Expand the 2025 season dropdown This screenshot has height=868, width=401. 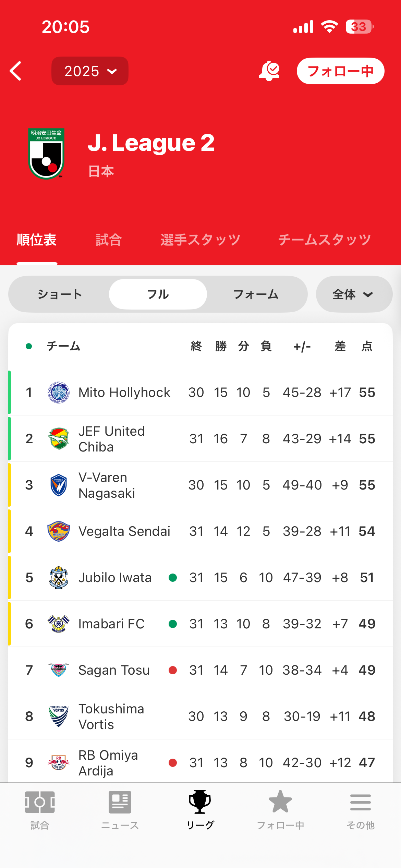point(90,71)
